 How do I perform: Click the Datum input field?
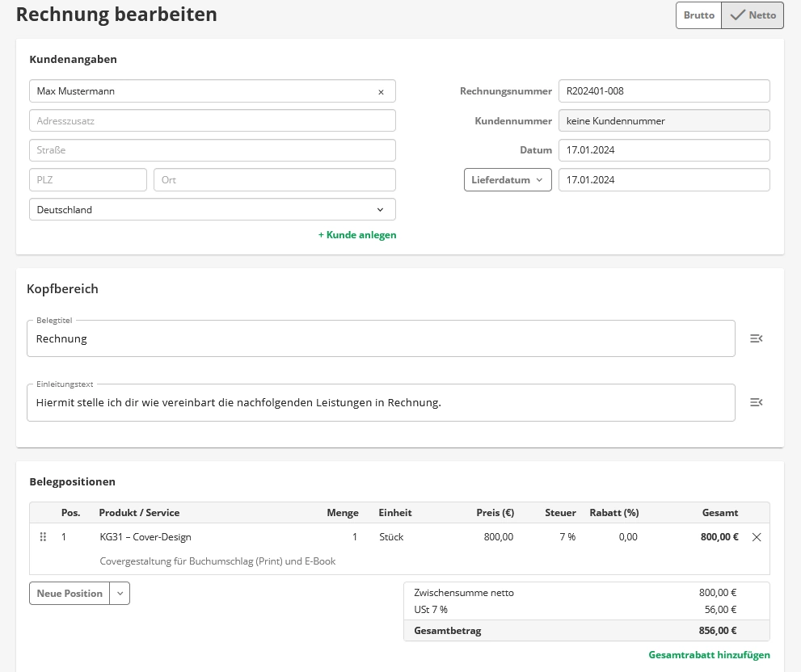664,150
